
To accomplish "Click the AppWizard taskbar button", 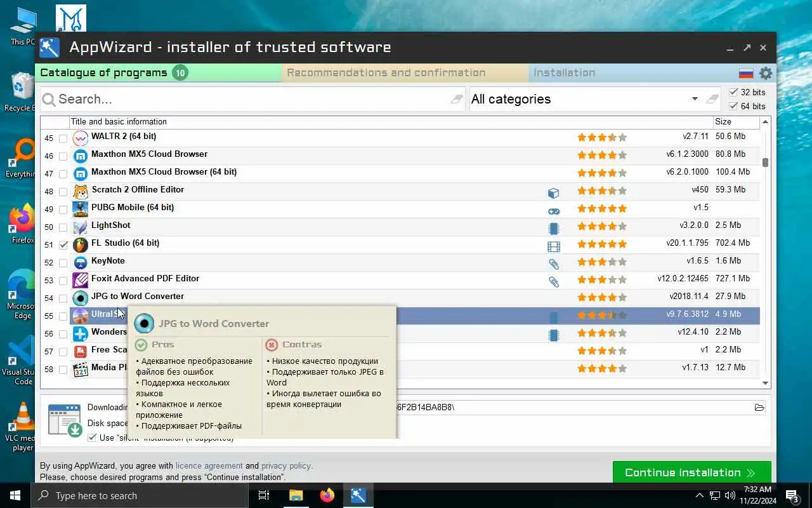I will [358, 495].
